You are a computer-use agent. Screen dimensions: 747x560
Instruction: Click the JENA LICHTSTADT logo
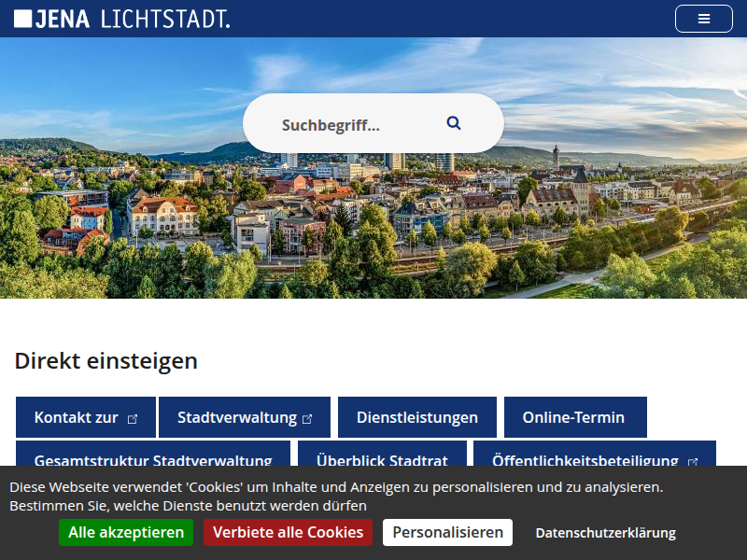(122, 17)
